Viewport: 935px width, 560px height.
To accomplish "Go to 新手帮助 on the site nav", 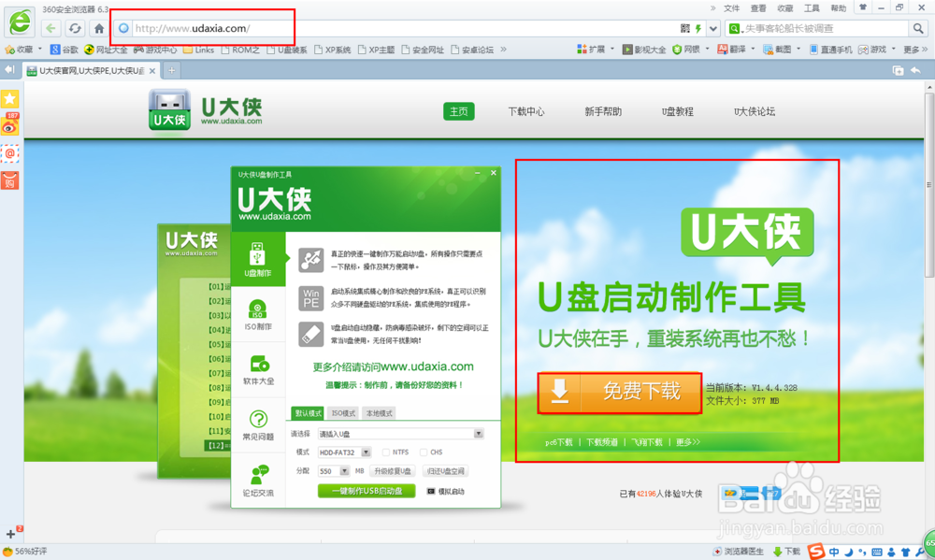I will (603, 111).
